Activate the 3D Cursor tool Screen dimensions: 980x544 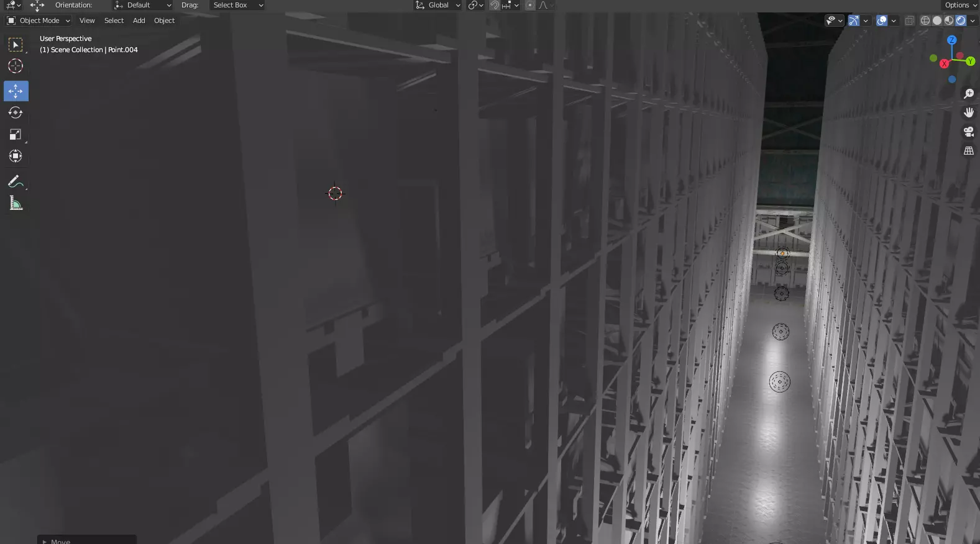16,66
